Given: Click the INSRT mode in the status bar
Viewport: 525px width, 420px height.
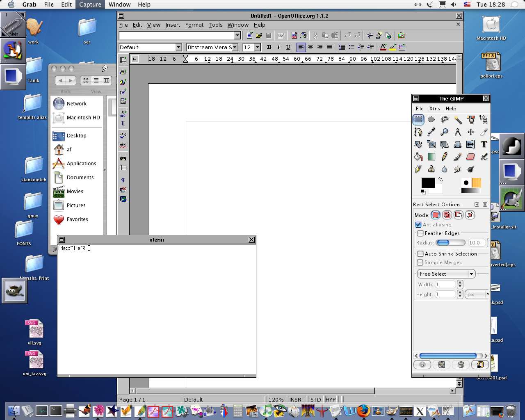Looking at the screenshot, I should (x=297, y=399).
